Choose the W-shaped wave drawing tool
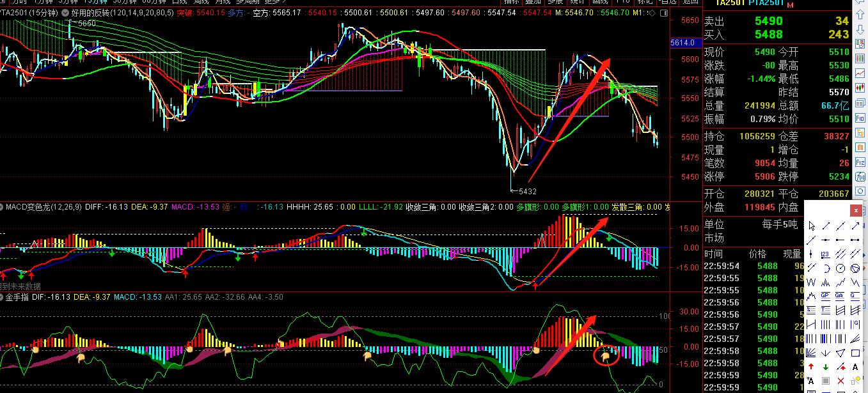 [812, 282]
